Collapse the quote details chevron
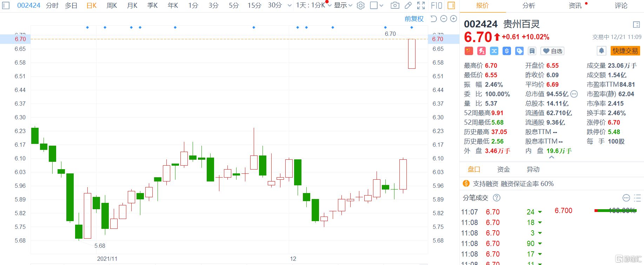Image resolution: width=644 pixels, height=265 pixels. [x=552, y=158]
